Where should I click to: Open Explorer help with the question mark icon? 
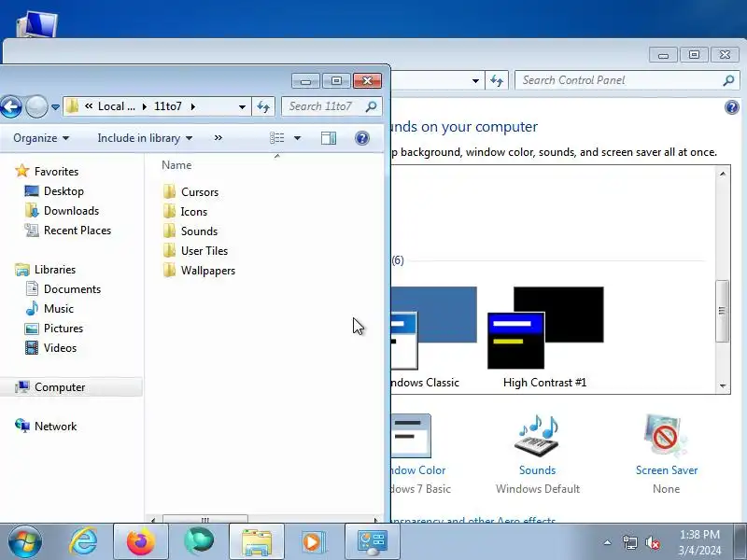point(362,138)
